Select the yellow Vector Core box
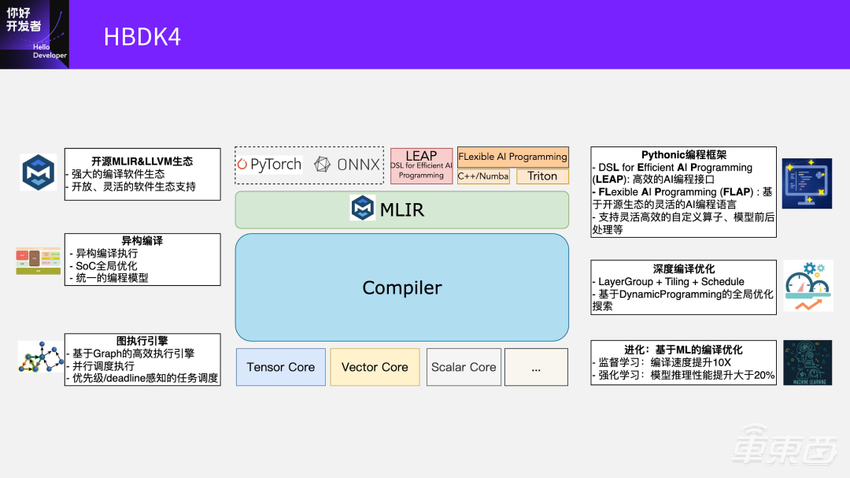The height and width of the screenshot is (478, 850). [374, 367]
